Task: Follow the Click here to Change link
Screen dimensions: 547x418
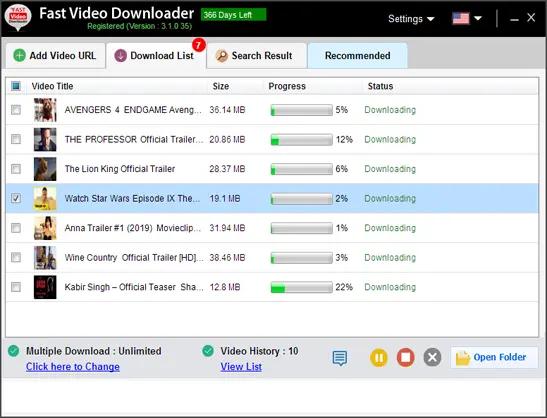Action: coord(73,367)
